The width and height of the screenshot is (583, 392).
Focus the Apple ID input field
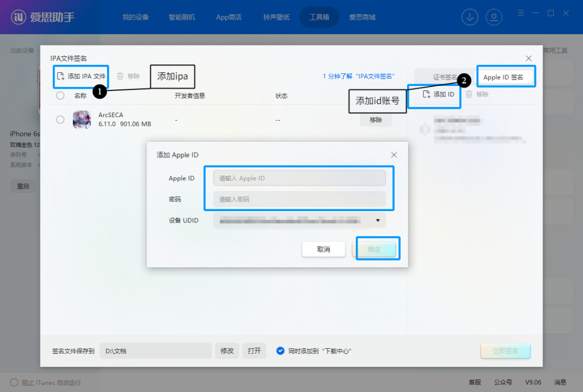tap(299, 178)
